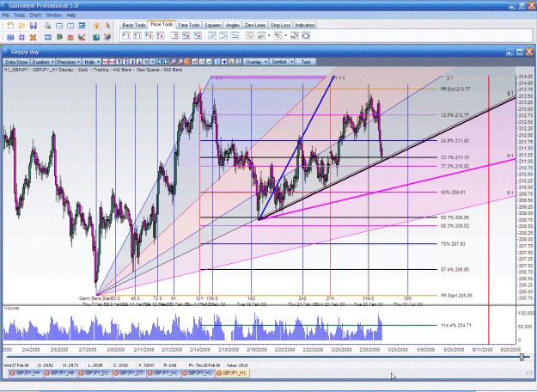This screenshot has height=392, width=537.
Task: Click the scroll-to-start arrow icon
Action: tap(159, 62)
